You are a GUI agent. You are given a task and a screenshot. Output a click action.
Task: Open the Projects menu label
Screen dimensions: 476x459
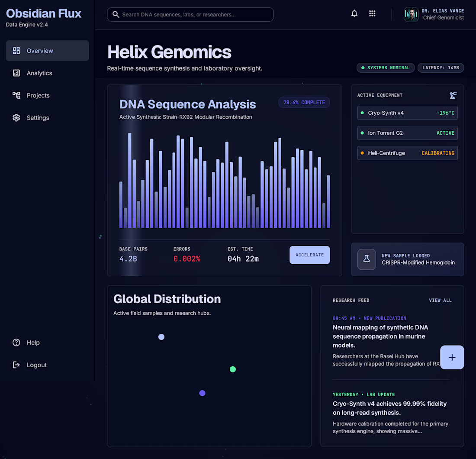(x=38, y=95)
